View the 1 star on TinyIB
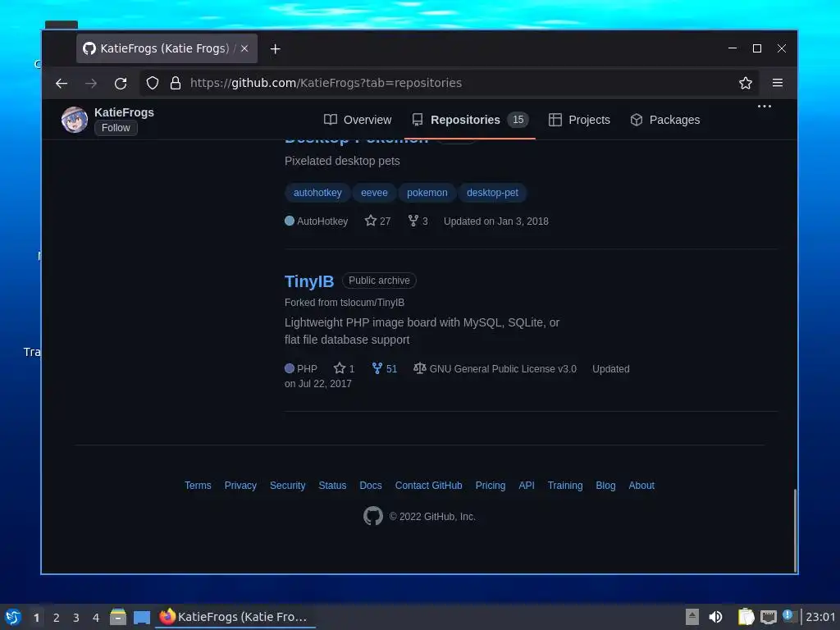Image resolution: width=840 pixels, height=630 pixels. click(x=344, y=368)
